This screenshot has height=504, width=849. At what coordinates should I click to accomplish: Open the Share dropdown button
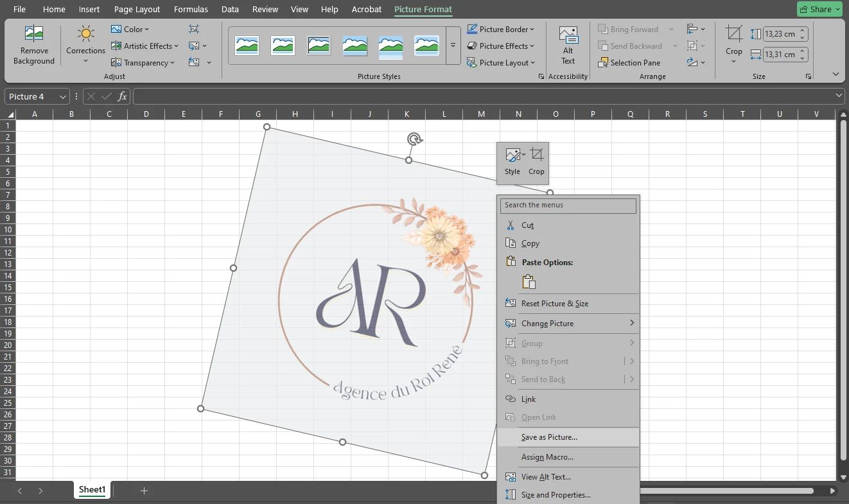point(819,9)
